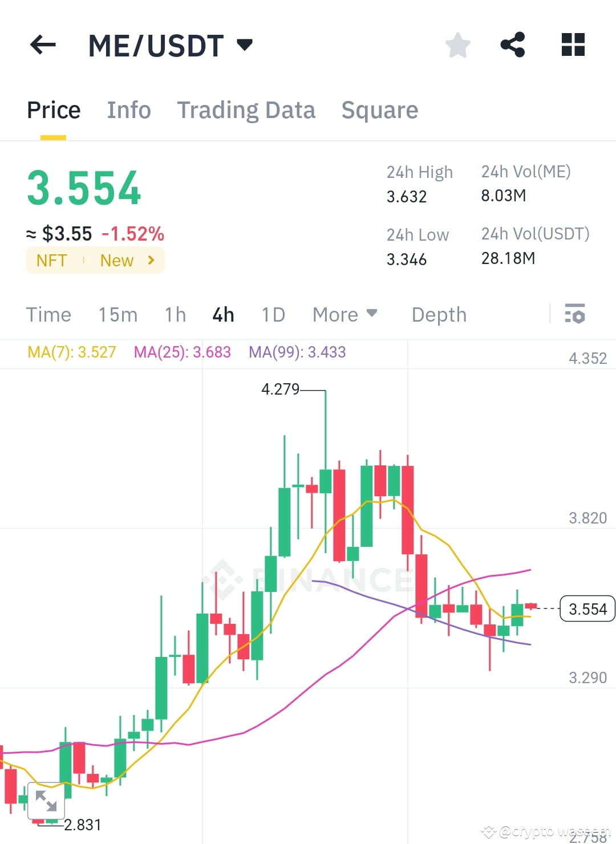This screenshot has width=616, height=844.
Task: Switch to the 1h candlestick interval
Action: click(x=175, y=314)
